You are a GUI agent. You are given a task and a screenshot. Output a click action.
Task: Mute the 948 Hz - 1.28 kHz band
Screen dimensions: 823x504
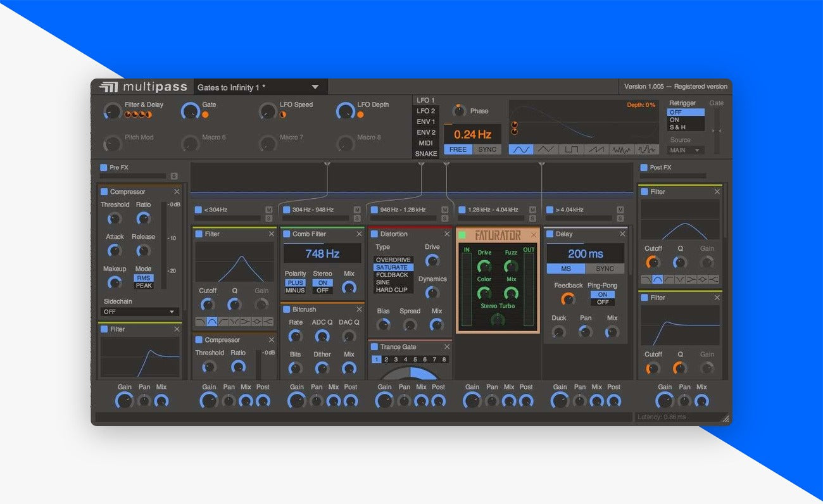(x=444, y=210)
